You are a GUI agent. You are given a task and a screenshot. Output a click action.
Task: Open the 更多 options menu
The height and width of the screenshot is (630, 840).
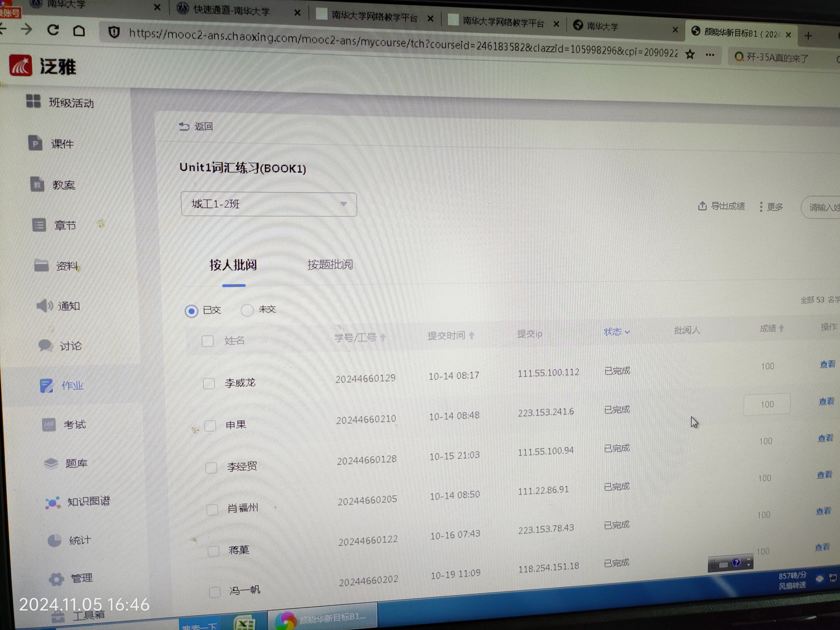tap(771, 207)
